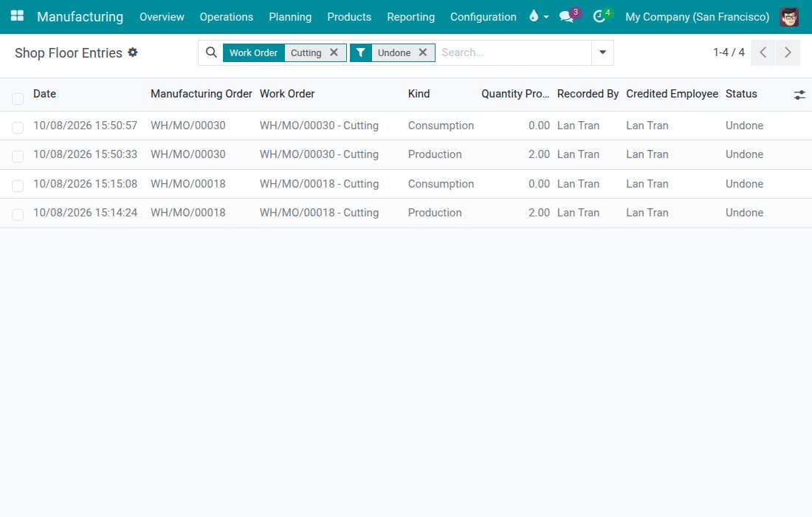The height and width of the screenshot is (517, 812).
Task: Open the conversations chat icon
Action: click(x=566, y=17)
